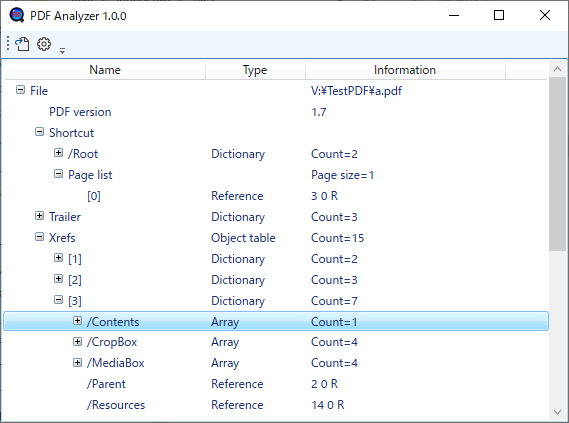Collapse the Xrefs object table node
This screenshot has height=423, width=569.
coord(40,237)
